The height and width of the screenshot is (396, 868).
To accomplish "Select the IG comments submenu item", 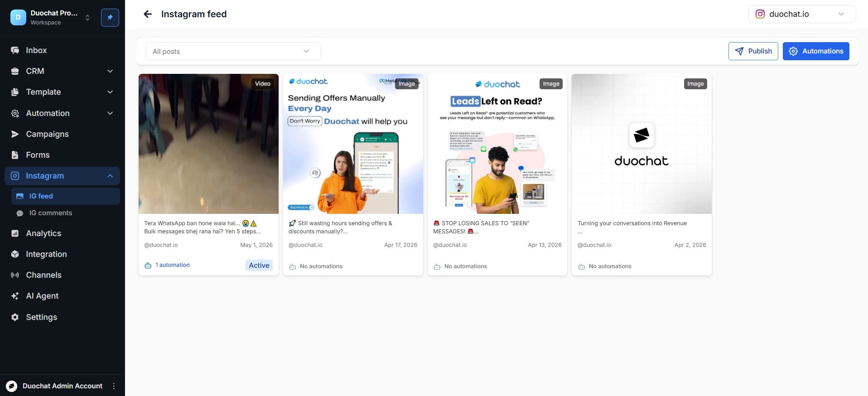I will (66, 213).
